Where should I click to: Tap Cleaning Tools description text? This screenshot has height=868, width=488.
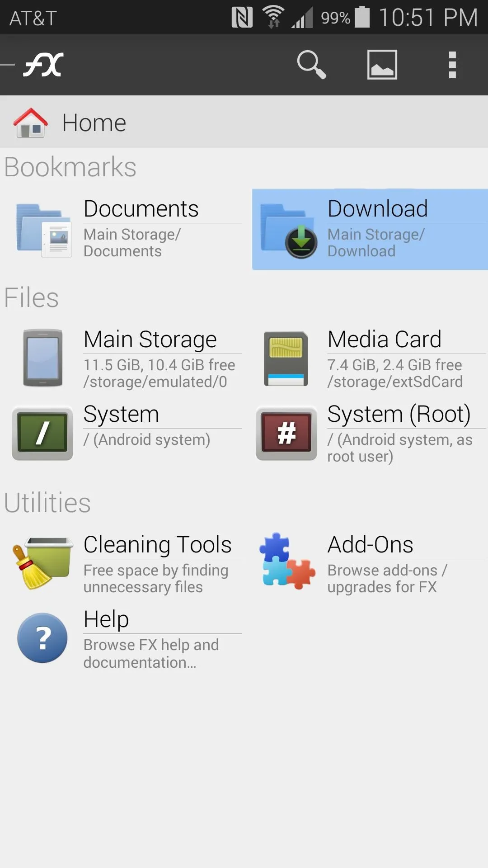(156, 579)
